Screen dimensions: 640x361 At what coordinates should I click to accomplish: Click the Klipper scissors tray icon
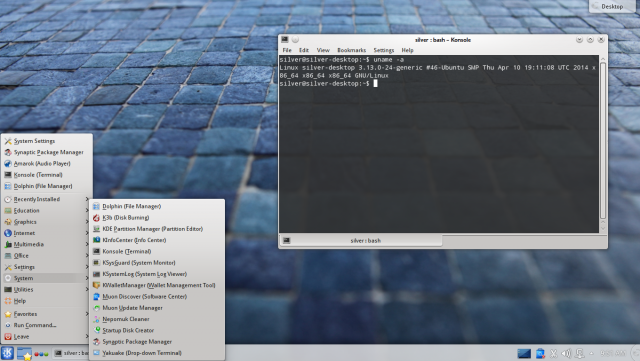click(553, 353)
